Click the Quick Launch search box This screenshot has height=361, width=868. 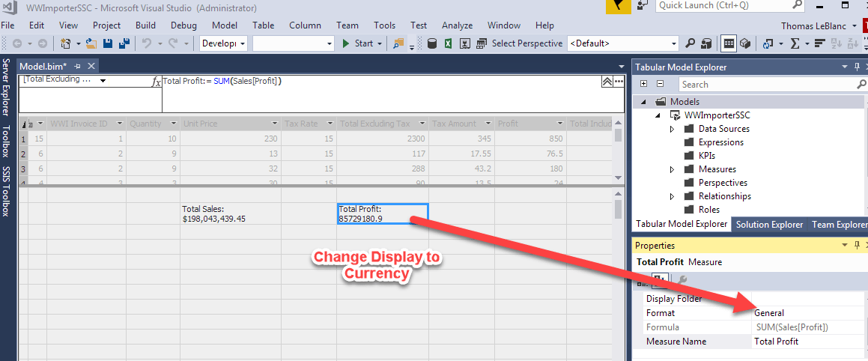pos(729,5)
